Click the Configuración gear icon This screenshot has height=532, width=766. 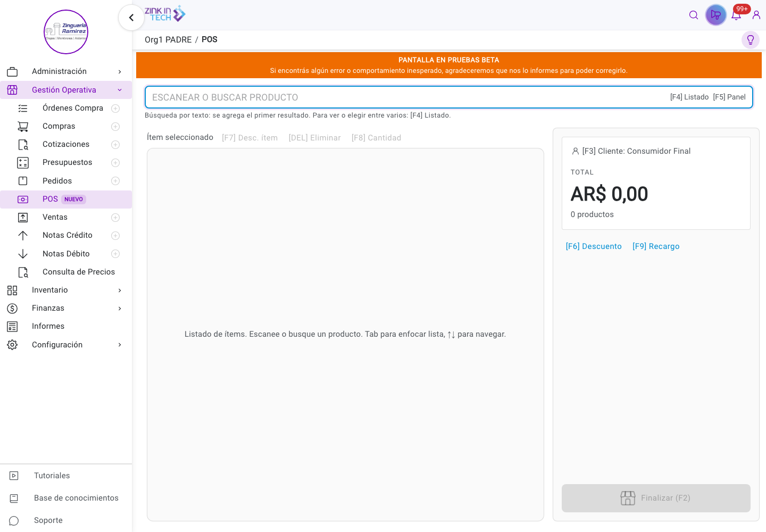point(12,345)
